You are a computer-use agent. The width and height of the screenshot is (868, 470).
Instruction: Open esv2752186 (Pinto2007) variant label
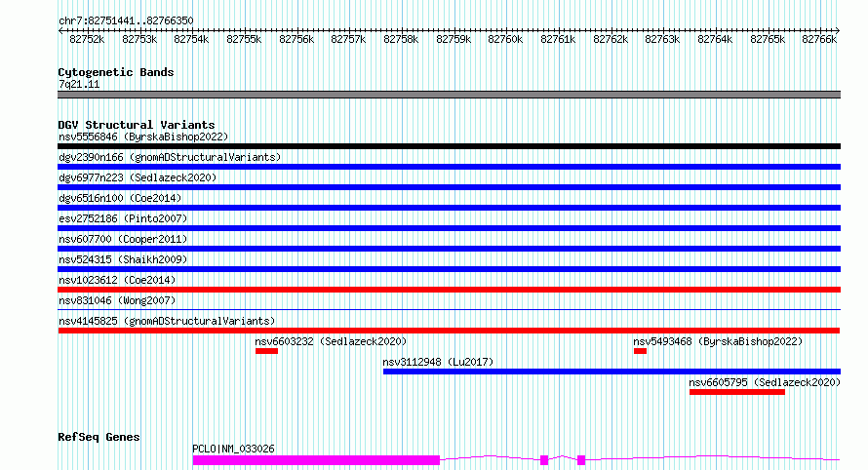tap(123, 218)
